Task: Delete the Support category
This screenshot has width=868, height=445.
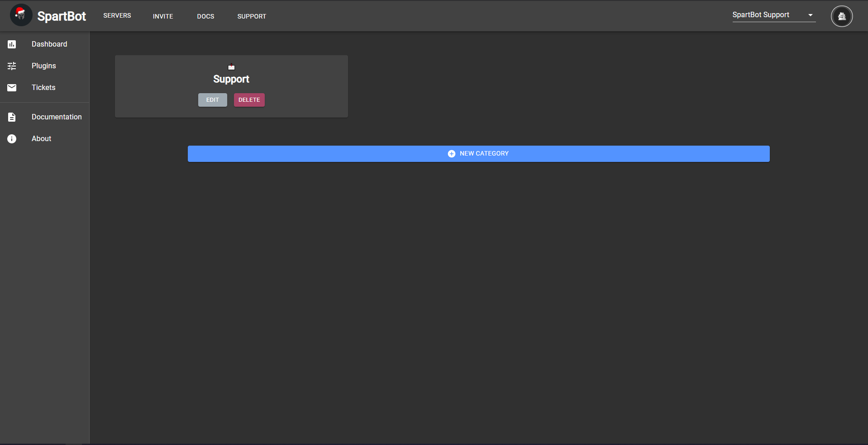Action: point(249,100)
